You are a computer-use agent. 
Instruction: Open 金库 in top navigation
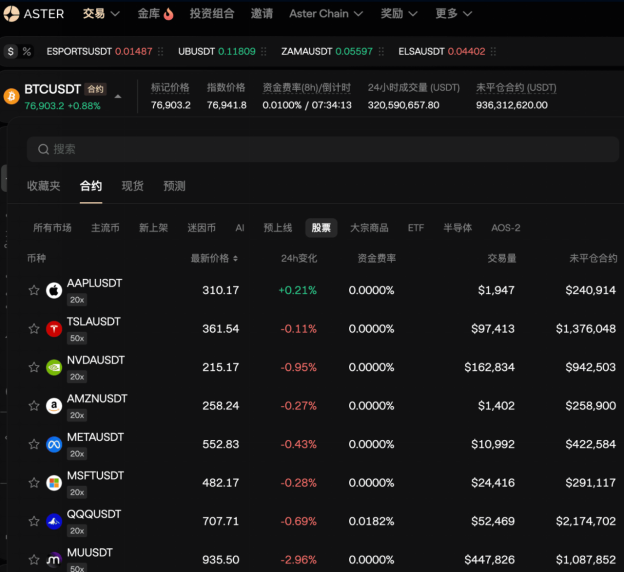click(148, 14)
